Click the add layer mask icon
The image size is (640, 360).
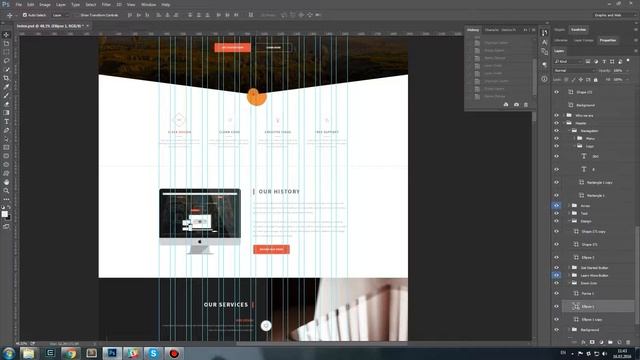click(x=592, y=342)
